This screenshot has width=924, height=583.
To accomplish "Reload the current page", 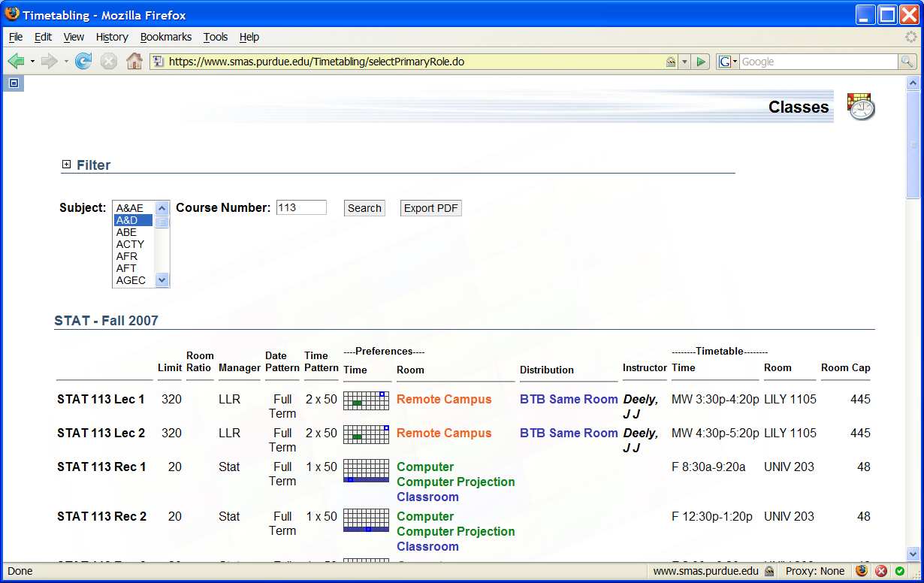I will click(83, 62).
